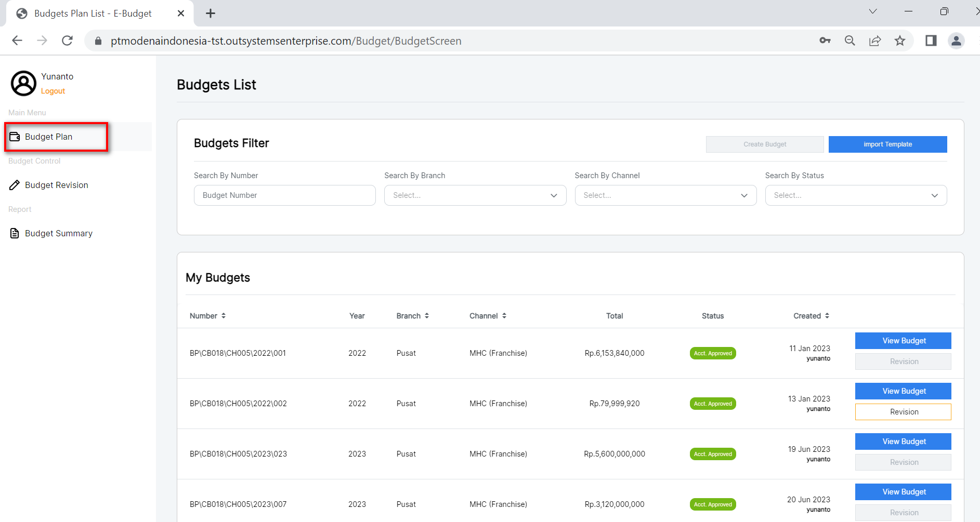The height and width of the screenshot is (522, 980).
Task: Open Budget Revision in the sidebar
Action: 56,185
